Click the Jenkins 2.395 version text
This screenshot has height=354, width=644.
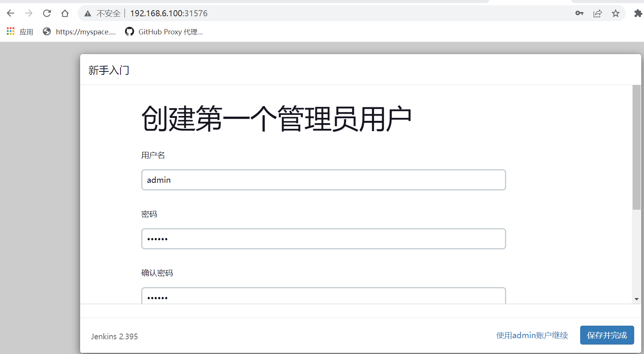[x=114, y=336]
